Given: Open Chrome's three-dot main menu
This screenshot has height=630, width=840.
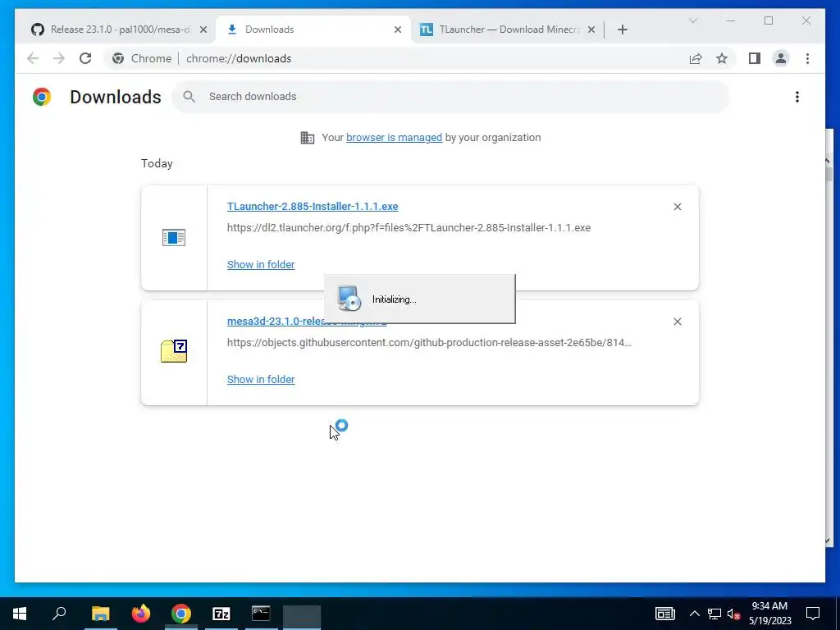Looking at the screenshot, I should [807, 58].
